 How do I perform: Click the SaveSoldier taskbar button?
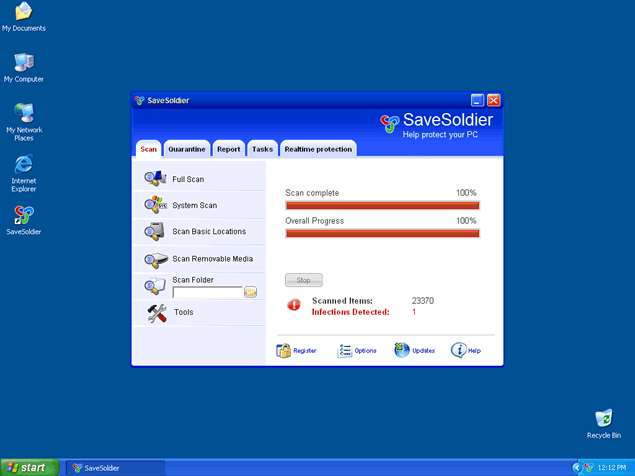click(x=115, y=467)
